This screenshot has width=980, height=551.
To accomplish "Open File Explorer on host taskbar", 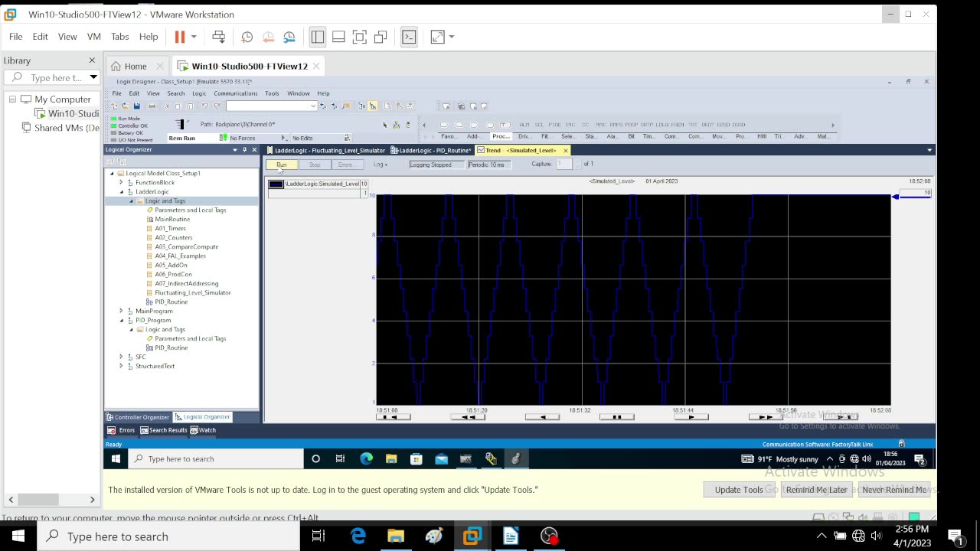I will tap(396, 536).
